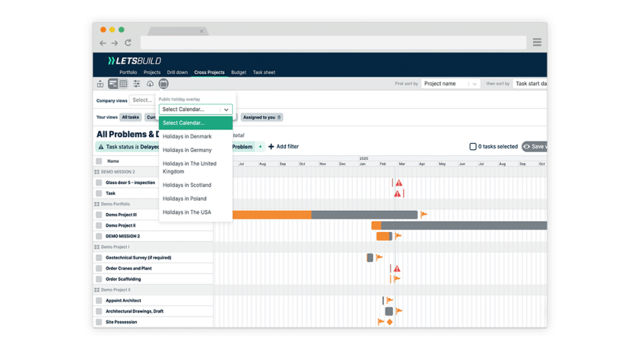Click the cloud download icon
Viewport: 644px width, 350px height.
(150, 84)
